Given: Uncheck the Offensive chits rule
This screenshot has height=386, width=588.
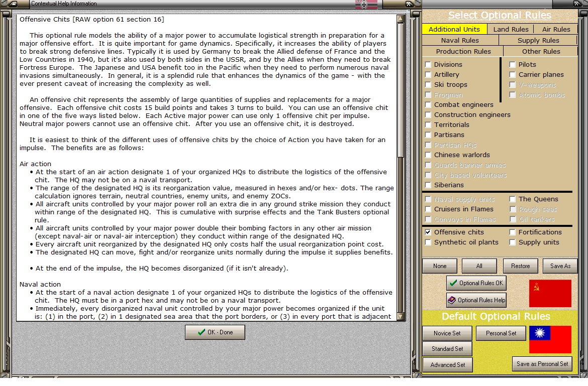Looking at the screenshot, I should coord(428,232).
